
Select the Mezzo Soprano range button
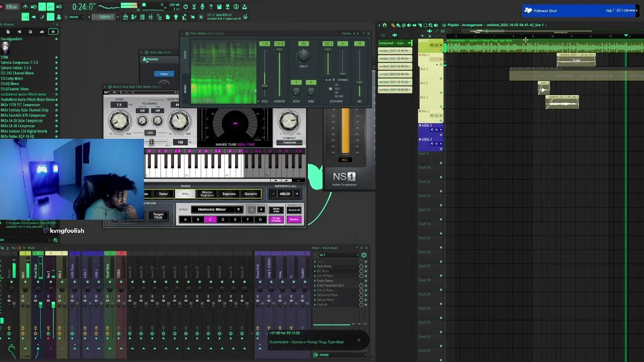207,194
